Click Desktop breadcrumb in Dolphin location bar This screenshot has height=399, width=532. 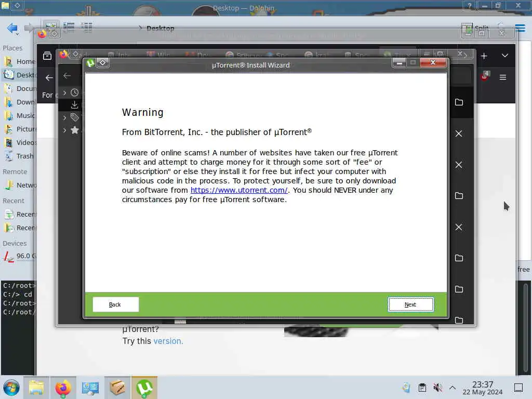160,28
